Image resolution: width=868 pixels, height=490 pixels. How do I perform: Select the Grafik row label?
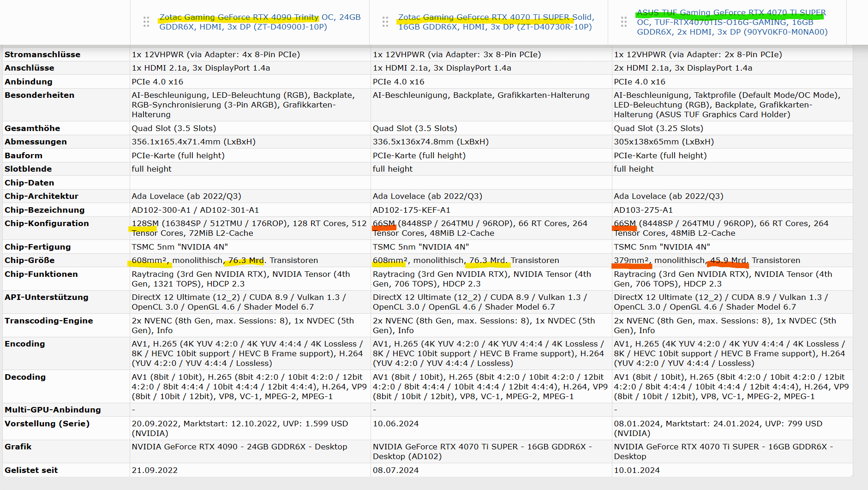pos(18,447)
